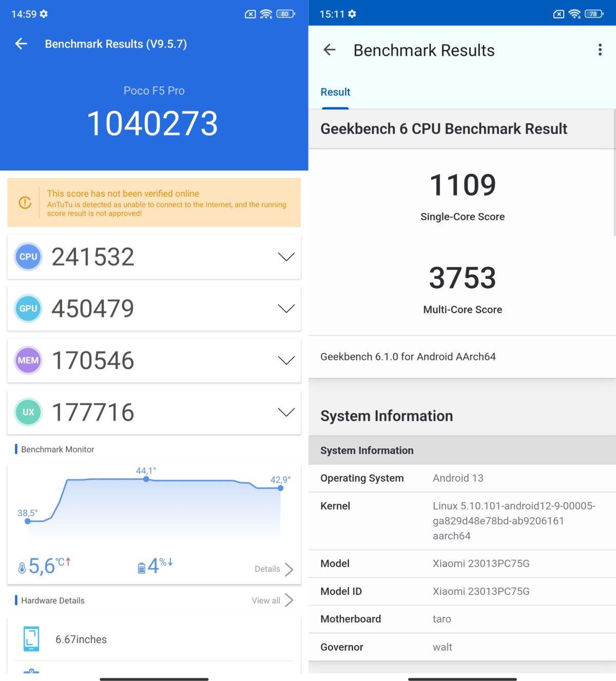Viewport: 616px width, 681px height.
Task: Tap the Kernel version row
Action: (462, 521)
